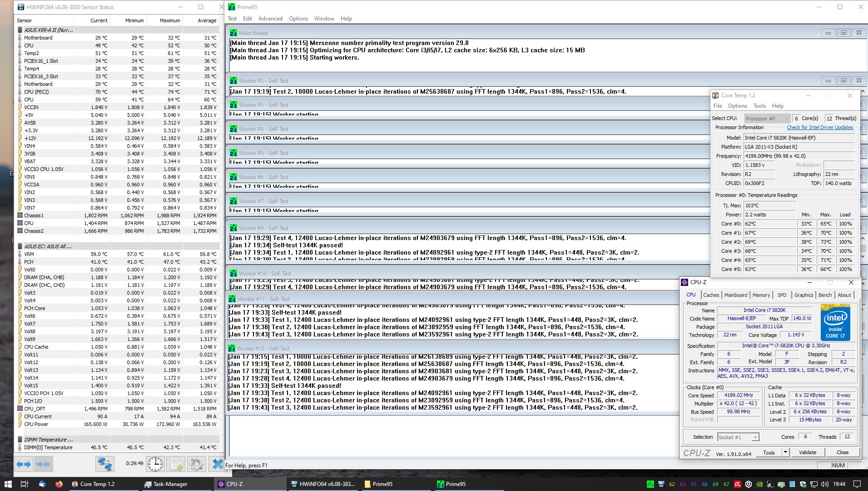Switch to the CPU-Z Mainboard tab
This screenshot has width=868, height=491.
(736, 295)
